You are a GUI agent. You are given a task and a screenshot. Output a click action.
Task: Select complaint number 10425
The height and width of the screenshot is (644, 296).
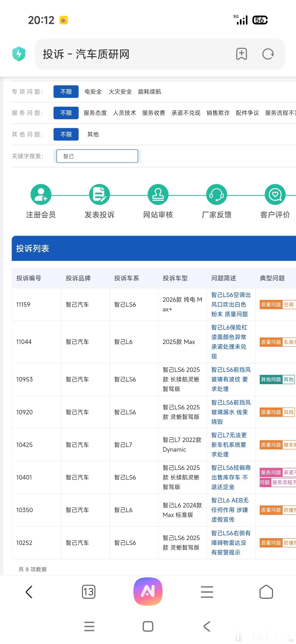tap(24, 445)
